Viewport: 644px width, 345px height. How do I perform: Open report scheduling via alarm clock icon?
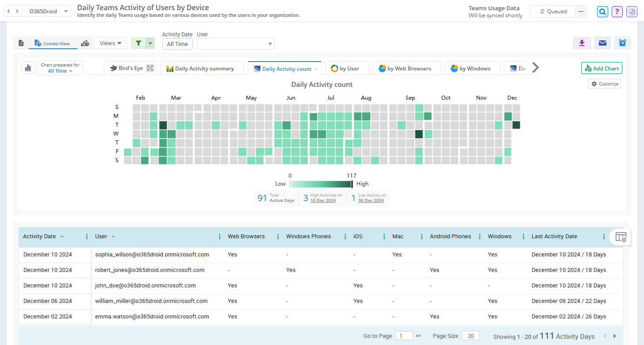pyautogui.click(x=622, y=43)
